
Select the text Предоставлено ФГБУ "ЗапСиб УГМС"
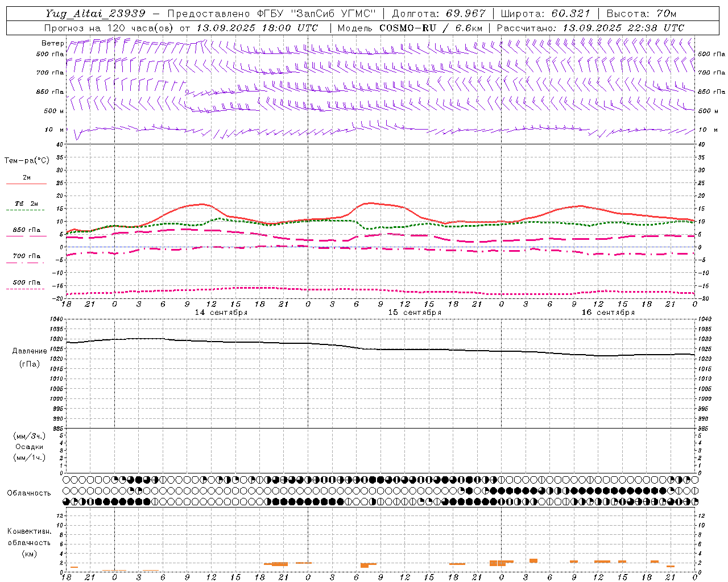pyautogui.click(x=272, y=14)
